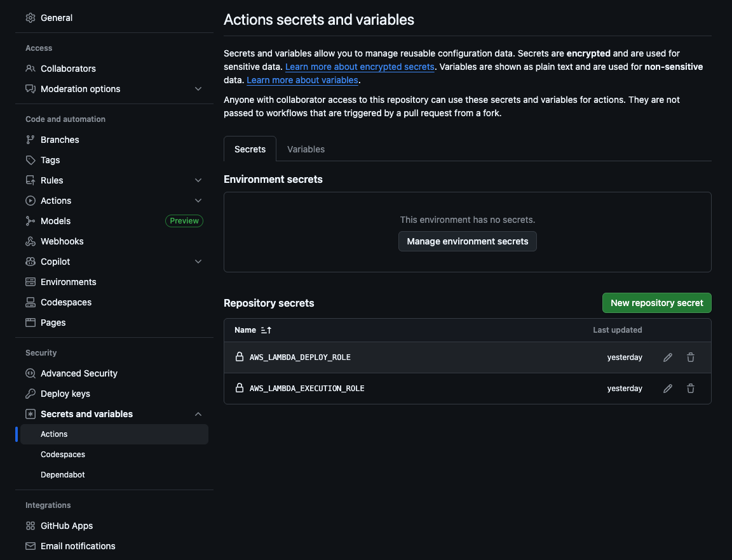Click the Webhooks icon in the sidebar
The width and height of the screenshot is (732, 560).
[30, 241]
